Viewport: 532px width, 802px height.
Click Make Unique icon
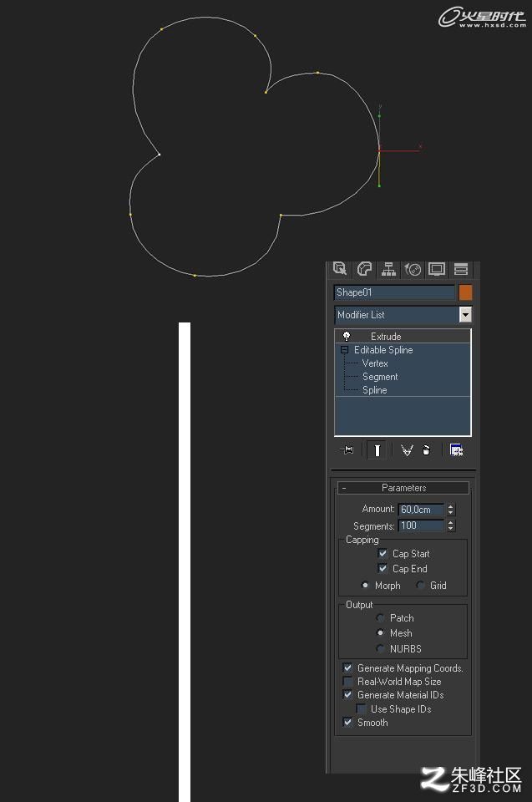[x=407, y=450]
